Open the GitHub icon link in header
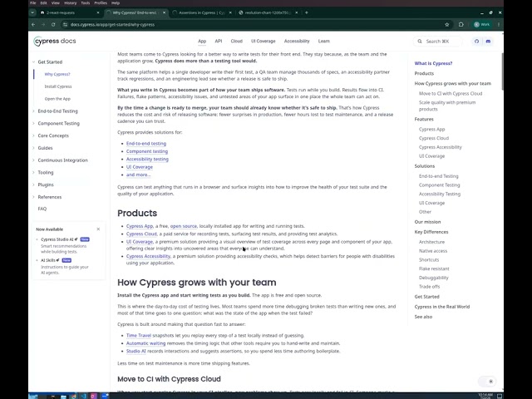Screen dimensions: 532x399 click(x=476, y=41)
